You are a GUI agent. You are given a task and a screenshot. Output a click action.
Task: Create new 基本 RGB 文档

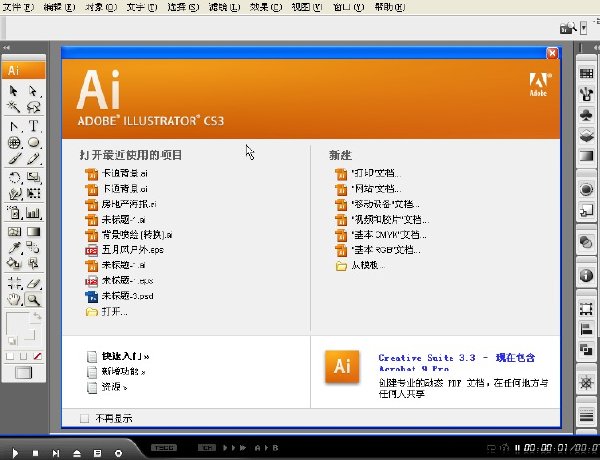[378, 250]
